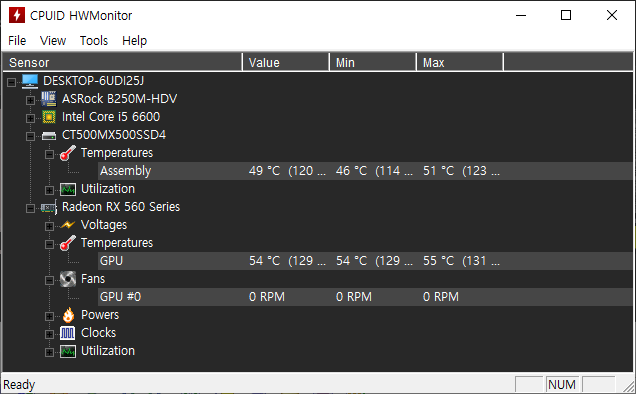
Task: Collapse SSD Temperatures node
Action: (49, 155)
